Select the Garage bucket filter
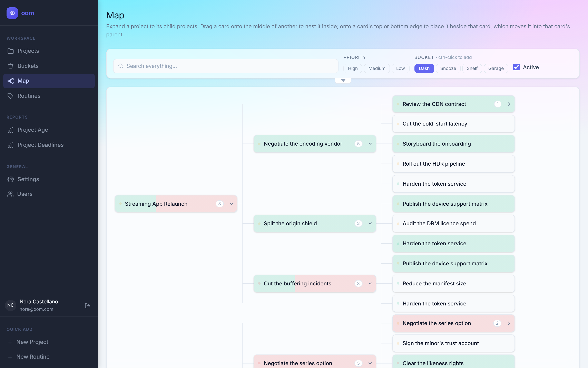588x368 pixels. [496, 68]
